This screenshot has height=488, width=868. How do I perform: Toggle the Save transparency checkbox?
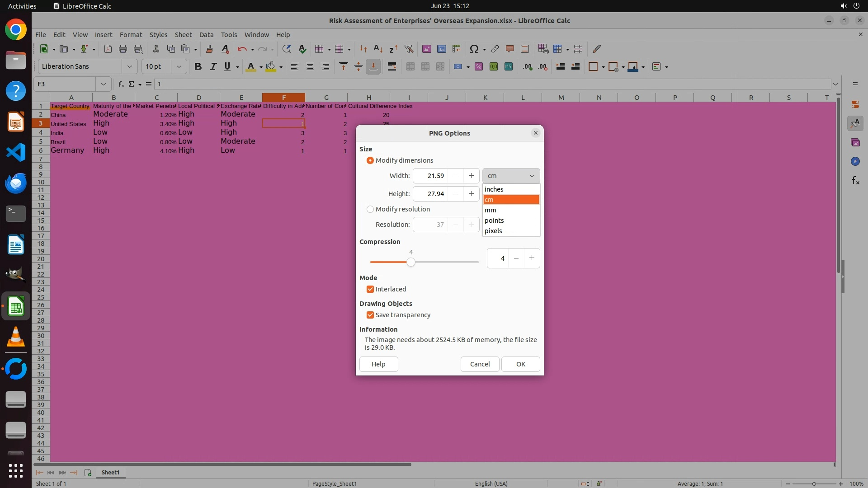point(370,315)
